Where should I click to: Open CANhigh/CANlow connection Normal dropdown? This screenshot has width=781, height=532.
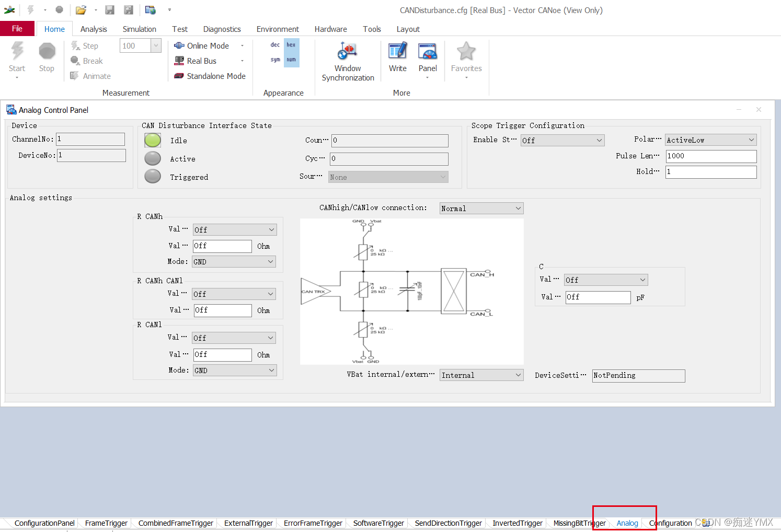(x=481, y=208)
